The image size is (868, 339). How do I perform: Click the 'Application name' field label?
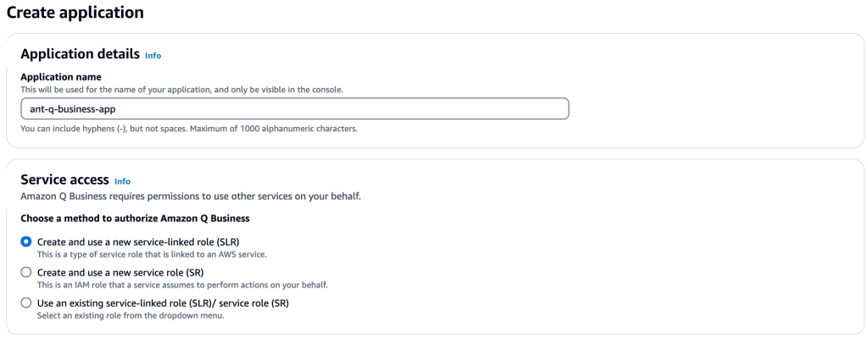pos(61,78)
